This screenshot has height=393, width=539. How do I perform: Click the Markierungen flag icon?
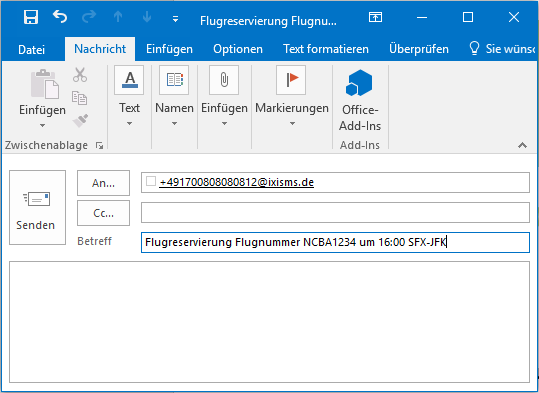click(291, 80)
